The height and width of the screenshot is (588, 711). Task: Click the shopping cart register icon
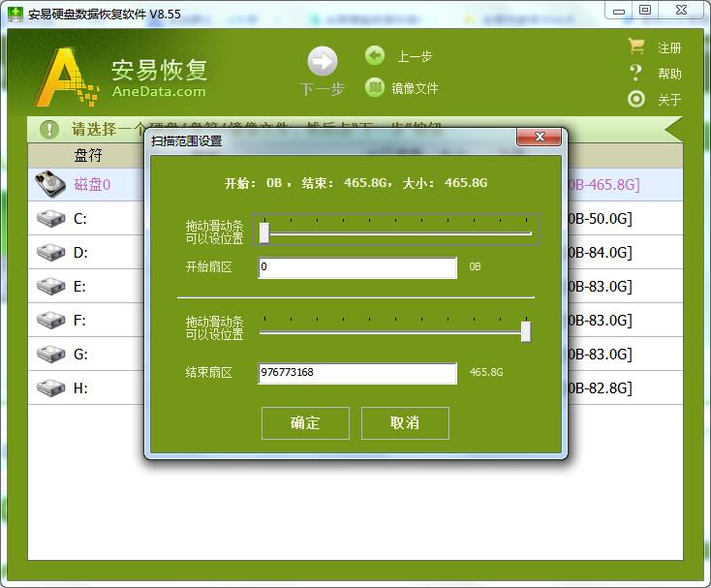pos(636,46)
